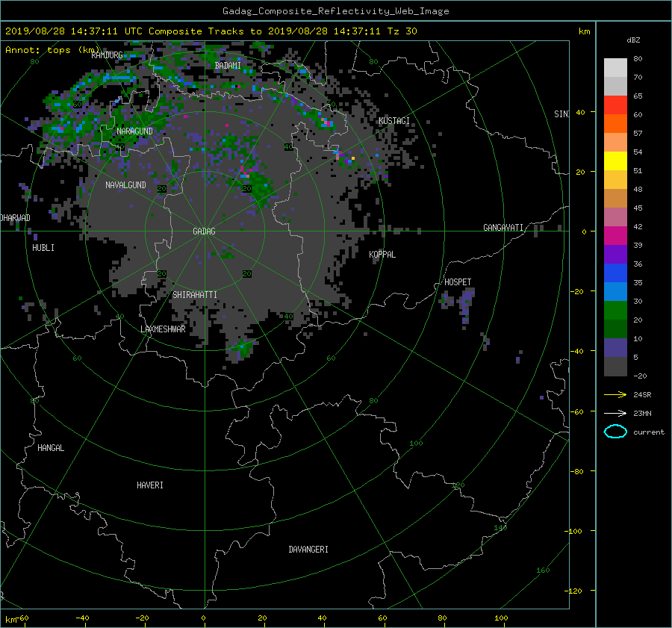
Task: Click the LAXMESHWAR town label
Action: click(163, 329)
